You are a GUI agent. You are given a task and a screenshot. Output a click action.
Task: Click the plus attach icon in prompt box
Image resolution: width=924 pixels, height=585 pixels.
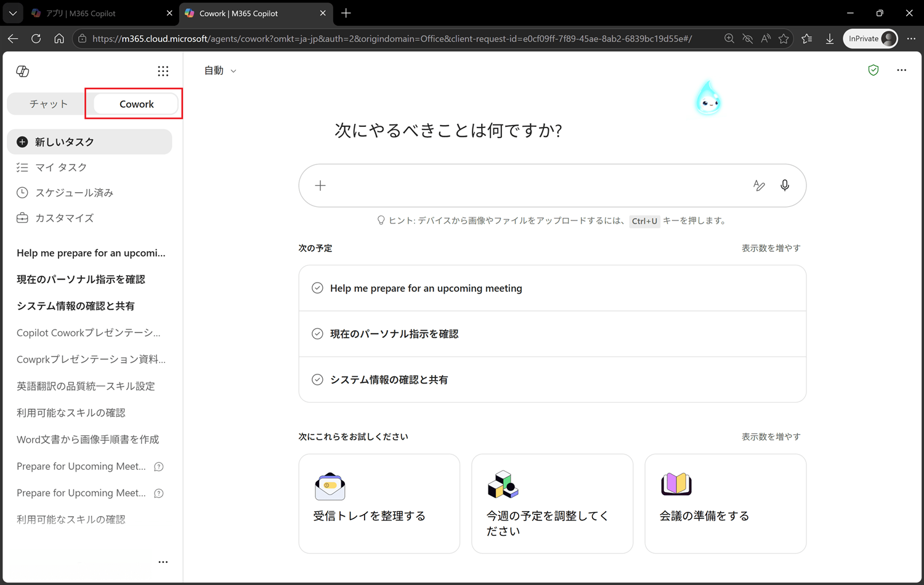point(320,185)
